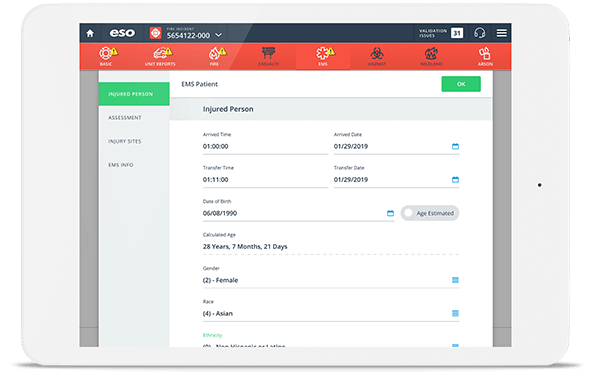Image resolution: width=602 pixels, height=376 pixels.
Task: Click the EMS Patient heading
Action: tap(200, 84)
